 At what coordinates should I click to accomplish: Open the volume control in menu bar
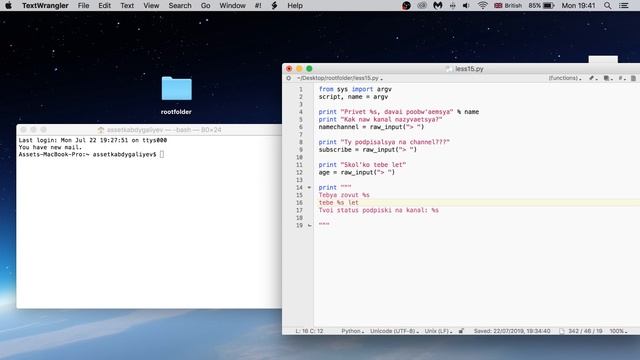pyautogui.click(x=466, y=5)
